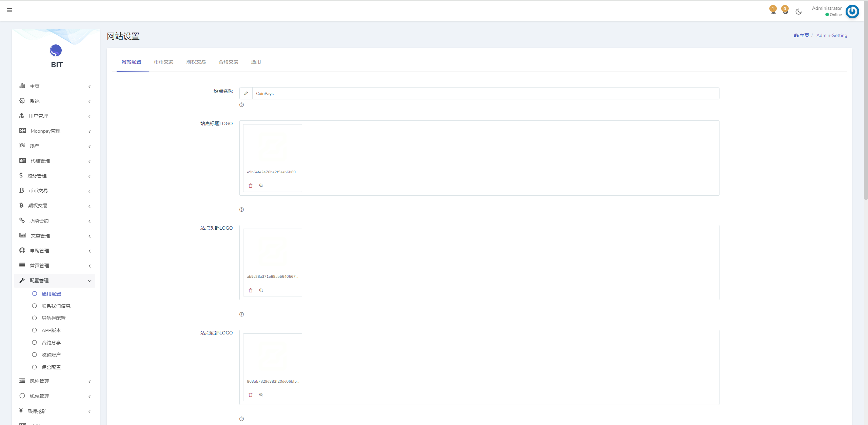Click the 站点名称 input field

click(485, 93)
